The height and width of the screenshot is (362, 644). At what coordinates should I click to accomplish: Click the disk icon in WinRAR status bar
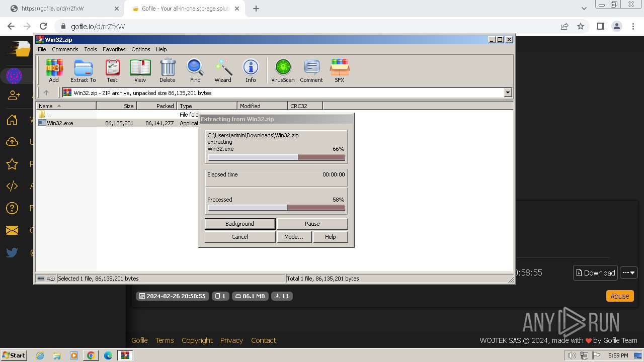[41, 278]
